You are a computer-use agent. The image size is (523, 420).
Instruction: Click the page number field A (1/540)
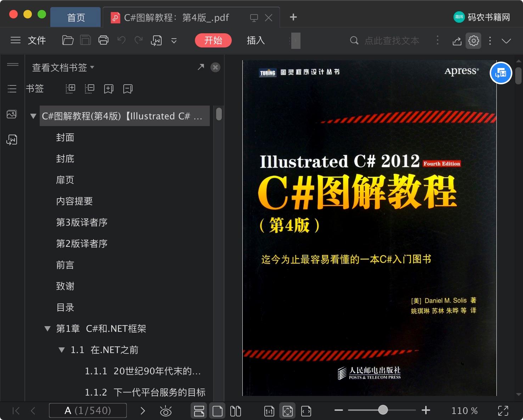pyautogui.click(x=88, y=410)
